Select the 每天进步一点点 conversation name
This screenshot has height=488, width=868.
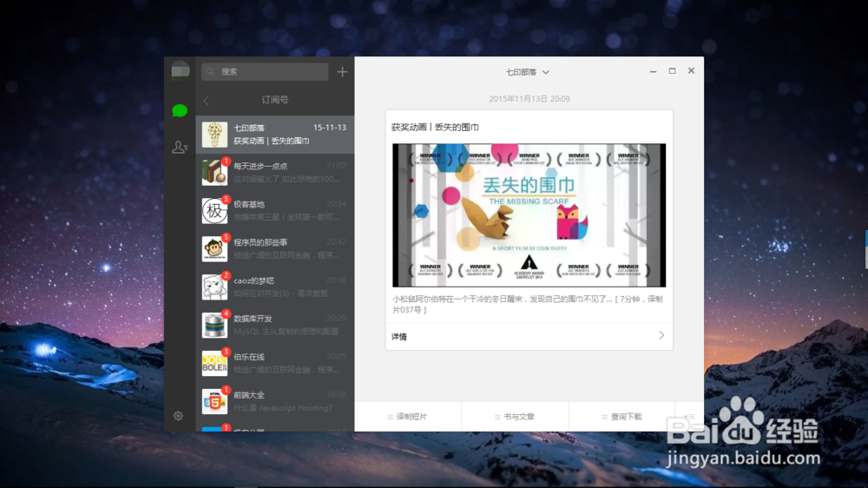[260, 166]
